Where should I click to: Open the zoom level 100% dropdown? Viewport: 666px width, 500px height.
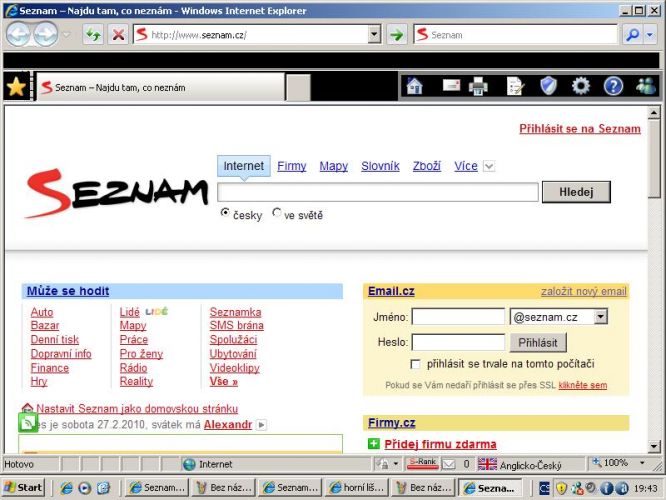[642, 463]
